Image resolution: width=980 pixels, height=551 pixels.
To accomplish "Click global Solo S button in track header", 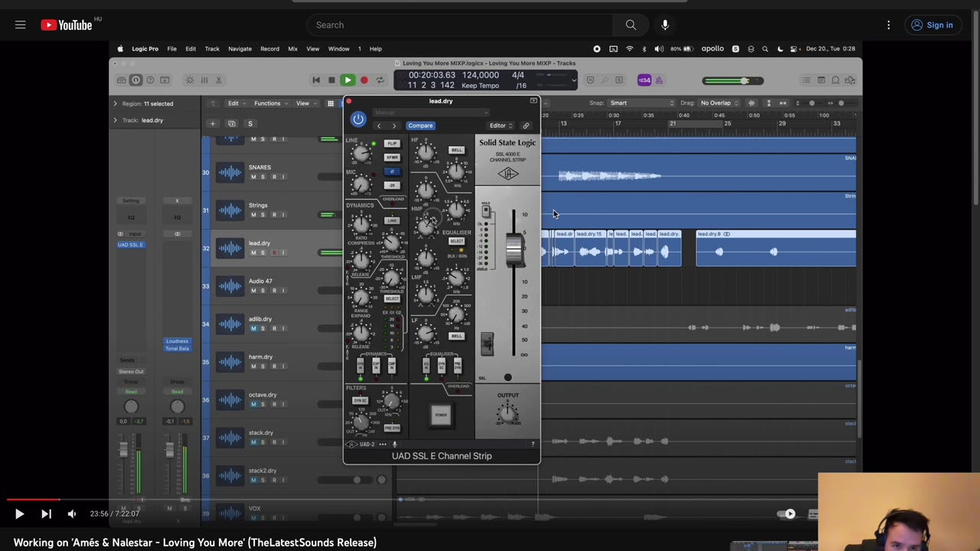I will (250, 123).
